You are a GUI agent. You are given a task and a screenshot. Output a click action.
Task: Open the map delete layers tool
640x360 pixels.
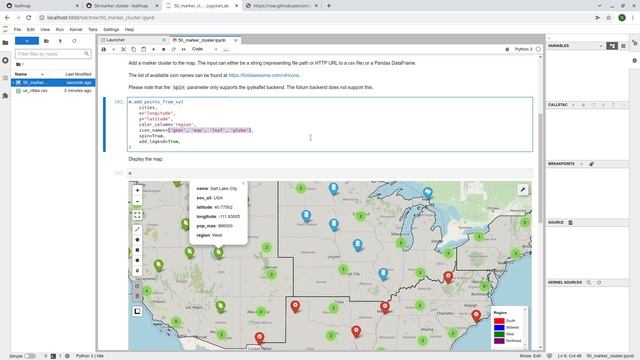[x=137, y=296]
